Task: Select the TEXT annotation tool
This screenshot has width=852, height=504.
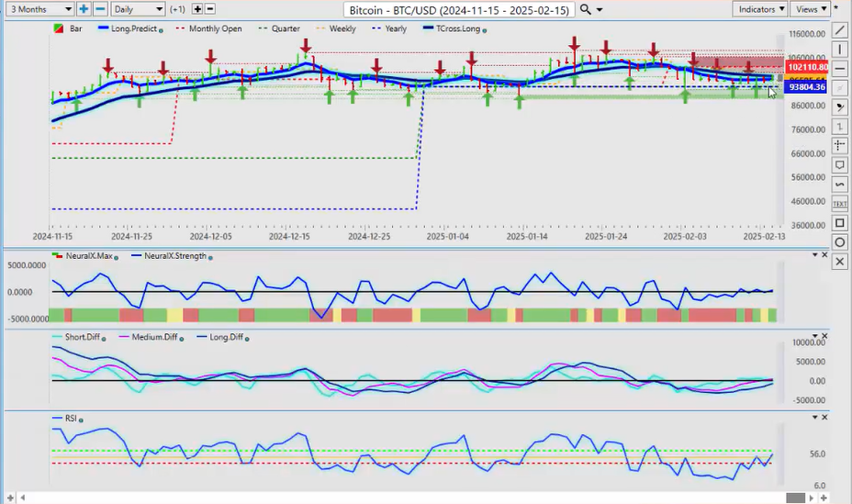Action: pyautogui.click(x=840, y=203)
